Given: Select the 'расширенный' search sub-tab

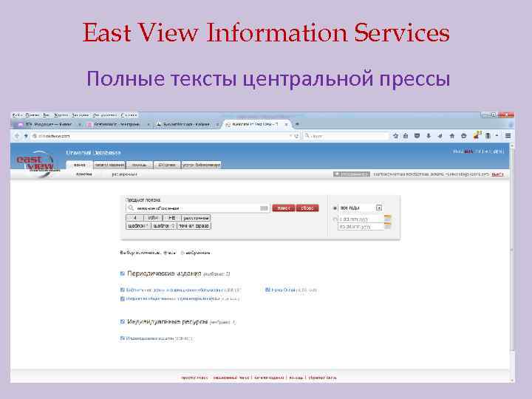Looking at the screenshot, I should pos(125,174).
